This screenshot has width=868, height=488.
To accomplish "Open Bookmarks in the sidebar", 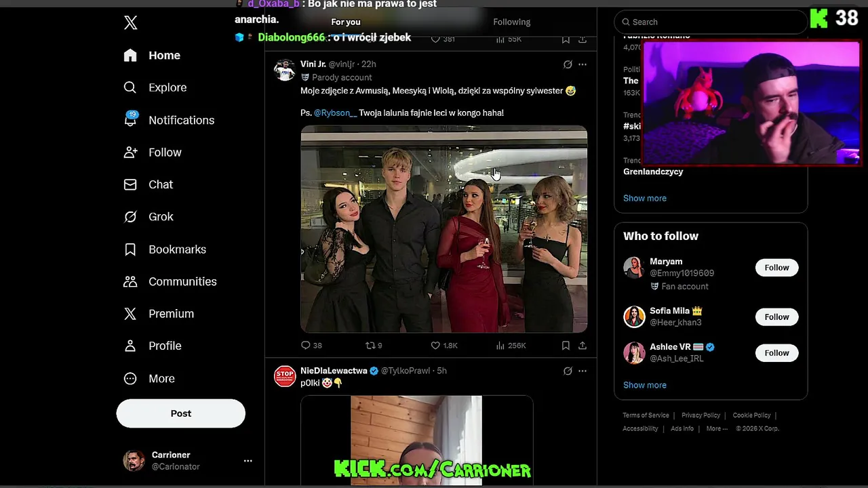I will tap(165, 249).
